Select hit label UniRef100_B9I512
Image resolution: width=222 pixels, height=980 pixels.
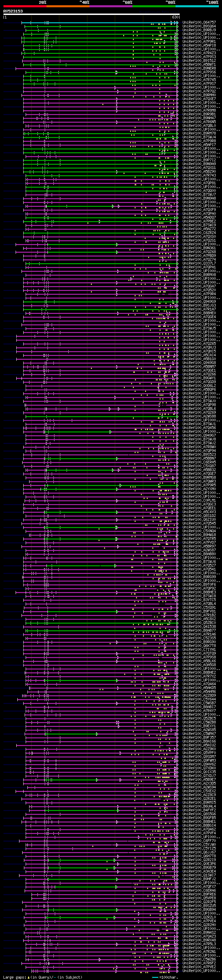tap(199, 60)
